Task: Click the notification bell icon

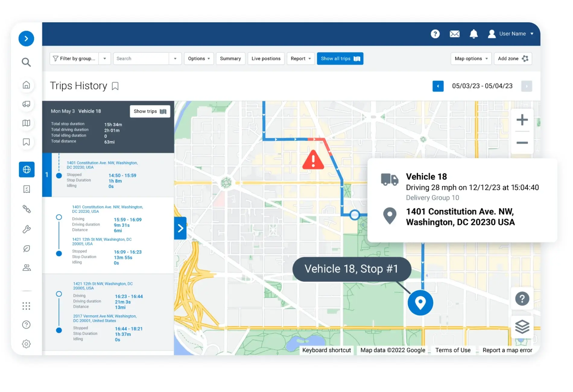Action: pos(473,34)
